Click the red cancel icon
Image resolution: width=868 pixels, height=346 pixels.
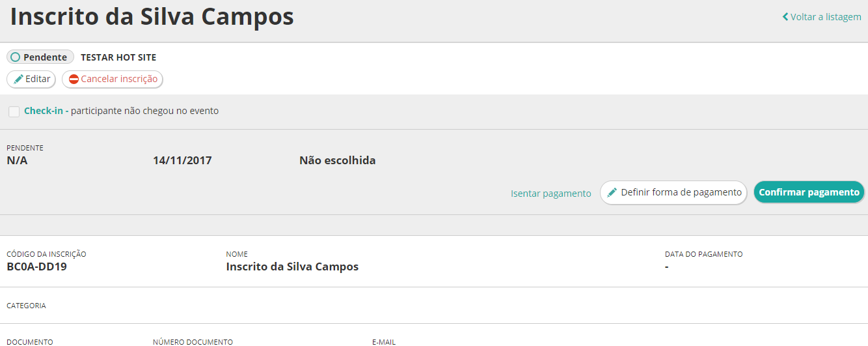(x=74, y=79)
